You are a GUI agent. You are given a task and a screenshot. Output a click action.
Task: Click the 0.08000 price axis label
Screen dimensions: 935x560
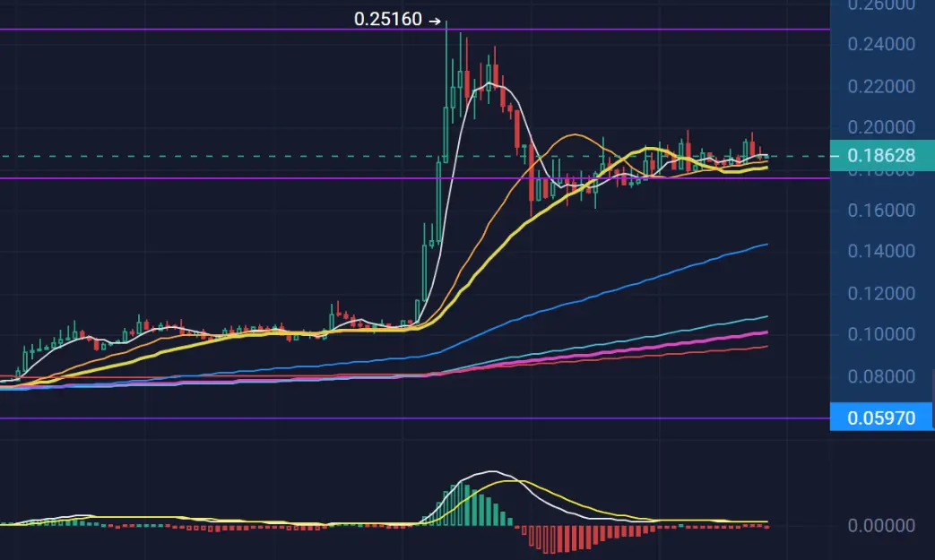(881, 376)
